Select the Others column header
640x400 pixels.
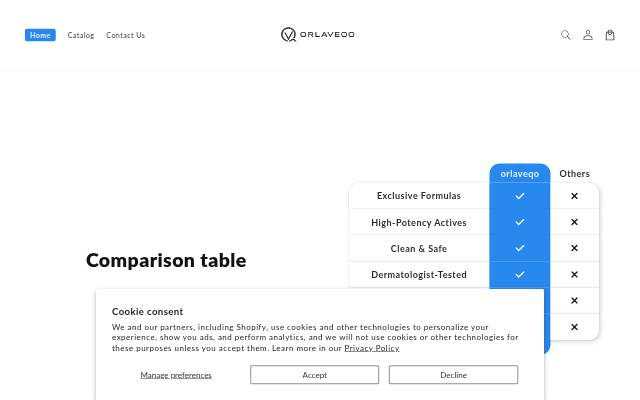point(574,173)
